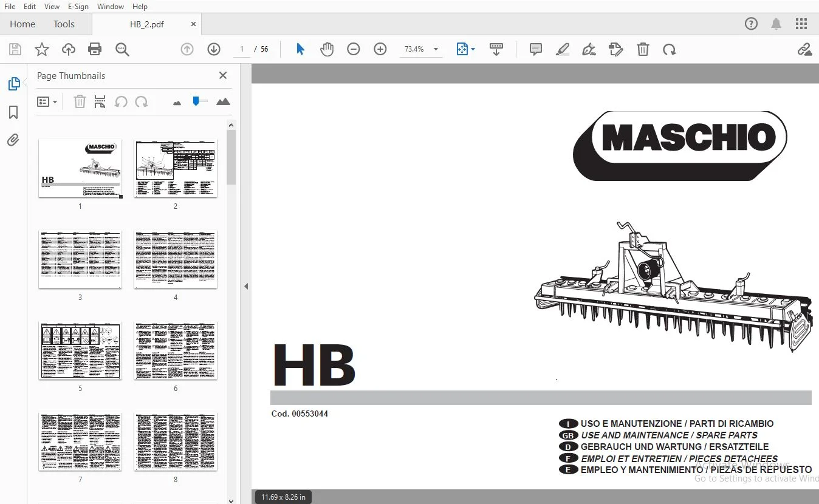The width and height of the screenshot is (819, 504).
Task: Select page 3 thumbnail
Action: (x=80, y=259)
